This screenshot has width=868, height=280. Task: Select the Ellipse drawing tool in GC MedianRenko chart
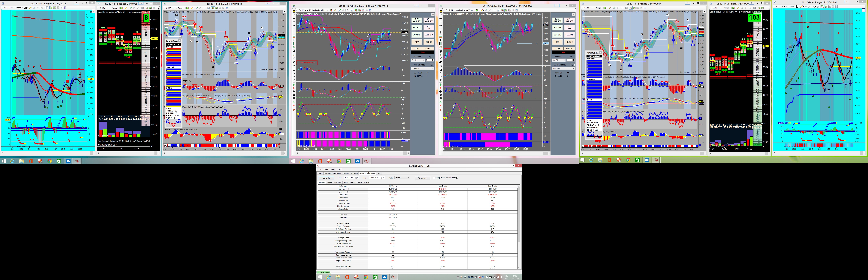[294, 66]
